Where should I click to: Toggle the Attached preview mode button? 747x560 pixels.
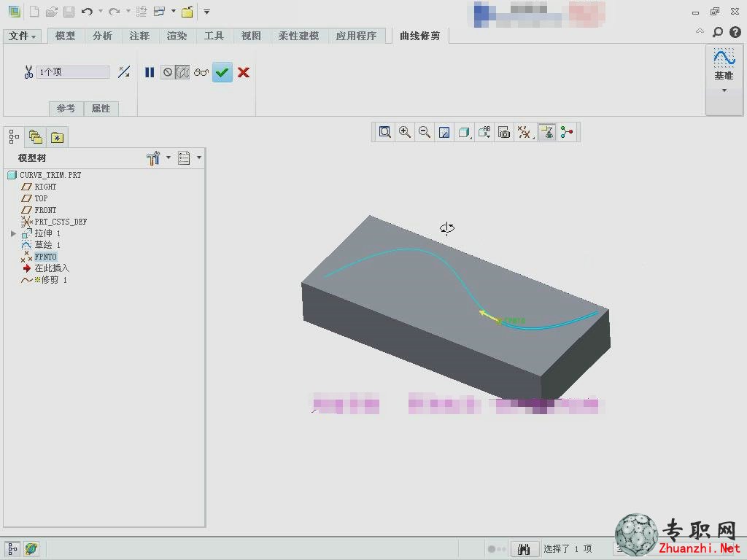(x=183, y=72)
